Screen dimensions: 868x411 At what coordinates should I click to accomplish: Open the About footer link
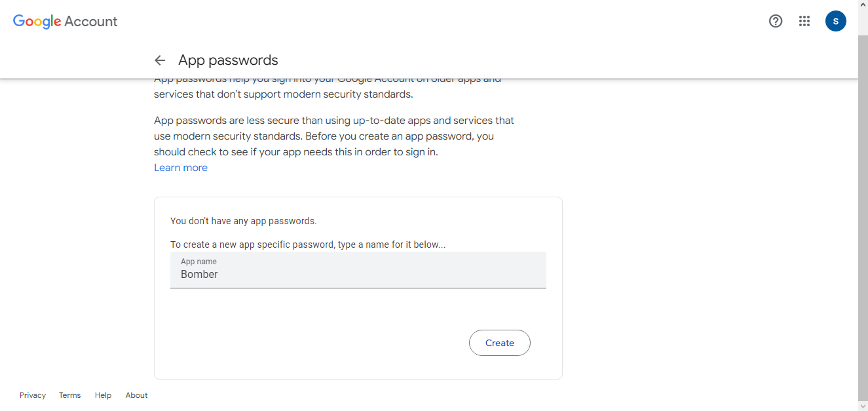[136, 395]
